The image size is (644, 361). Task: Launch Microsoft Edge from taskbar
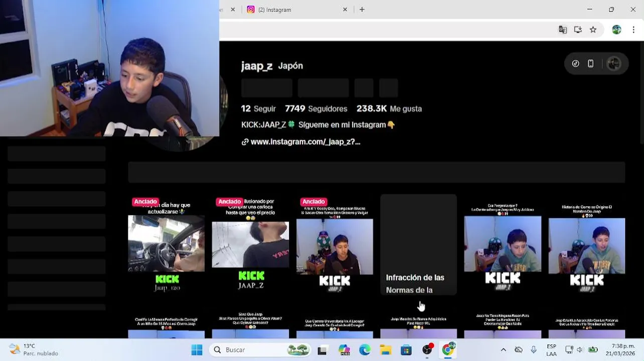coord(365,350)
